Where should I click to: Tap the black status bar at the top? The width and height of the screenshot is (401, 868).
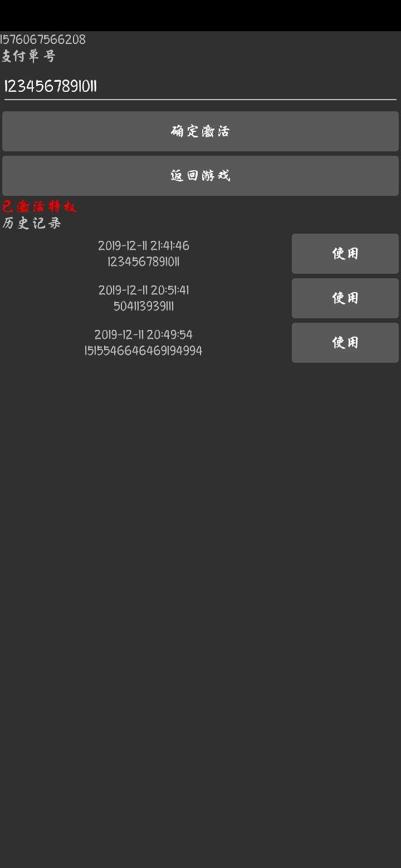tap(200, 15)
